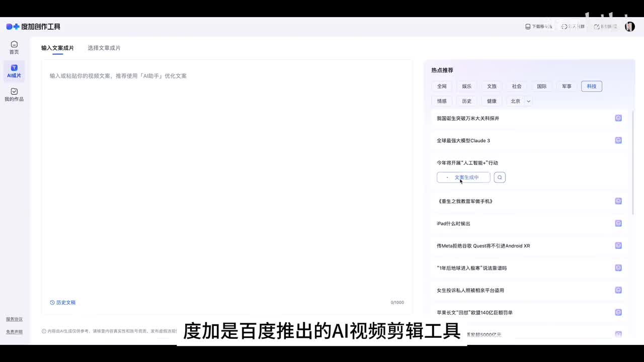
Task: Select the 科技 hot topic category
Action: point(592,86)
